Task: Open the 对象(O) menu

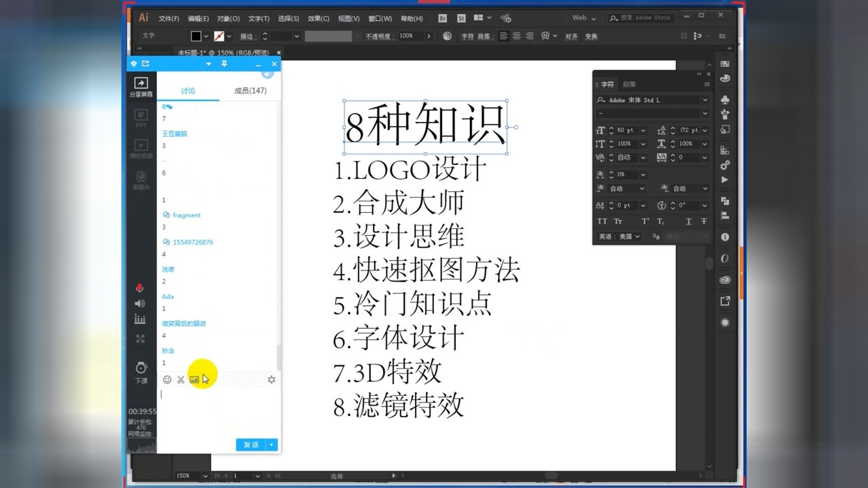Action: pos(228,18)
